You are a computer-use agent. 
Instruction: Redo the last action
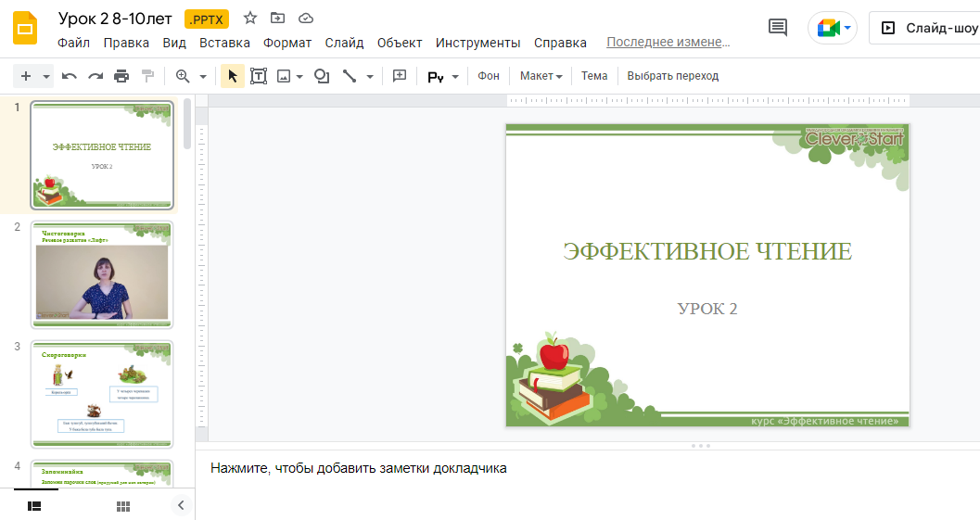click(x=95, y=76)
